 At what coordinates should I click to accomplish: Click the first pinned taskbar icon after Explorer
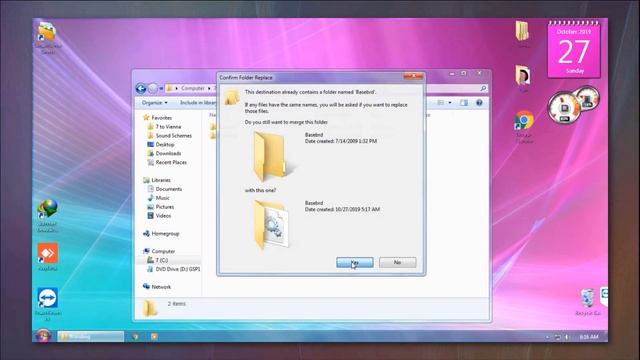(136, 337)
